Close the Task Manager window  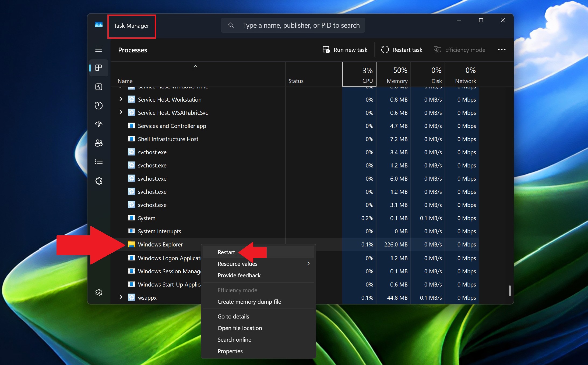pyautogui.click(x=503, y=20)
